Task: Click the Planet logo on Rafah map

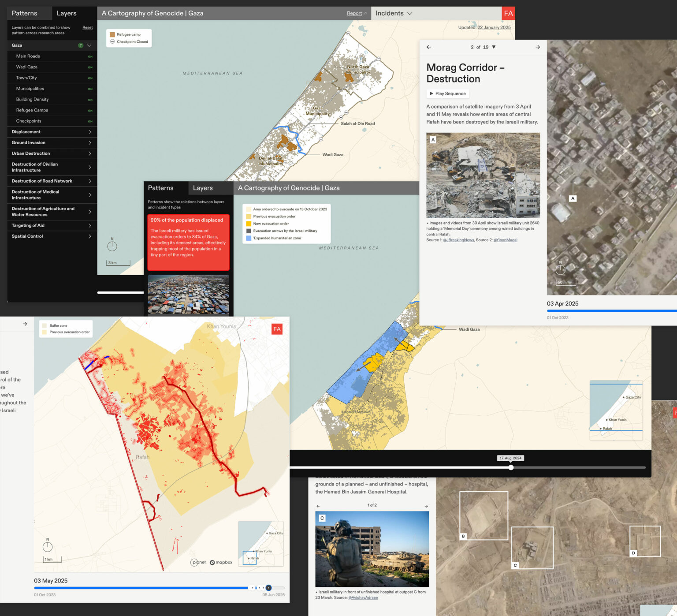Action: (199, 562)
